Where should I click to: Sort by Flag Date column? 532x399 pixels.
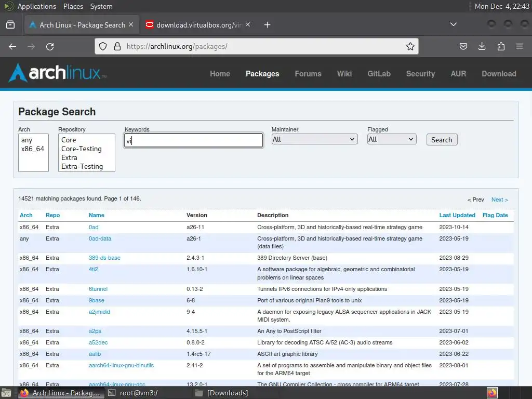pos(495,215)
